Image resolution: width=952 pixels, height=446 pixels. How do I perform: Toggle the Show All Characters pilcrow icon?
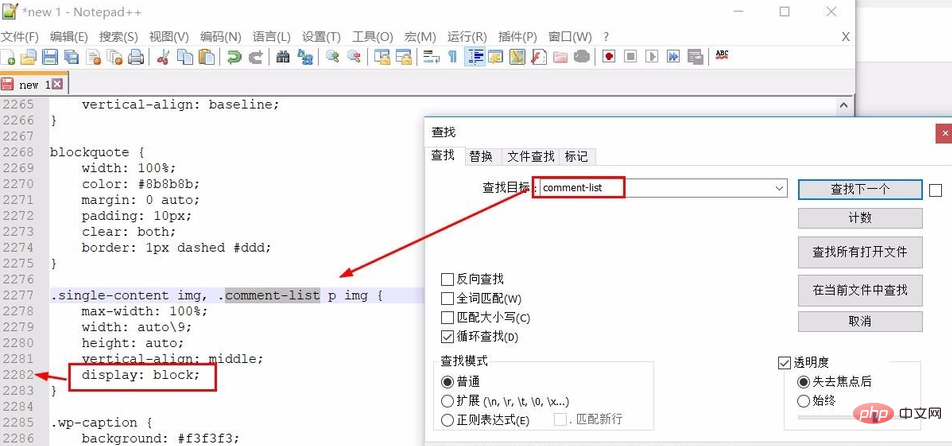pyautogui.click(x=452, y=57)
